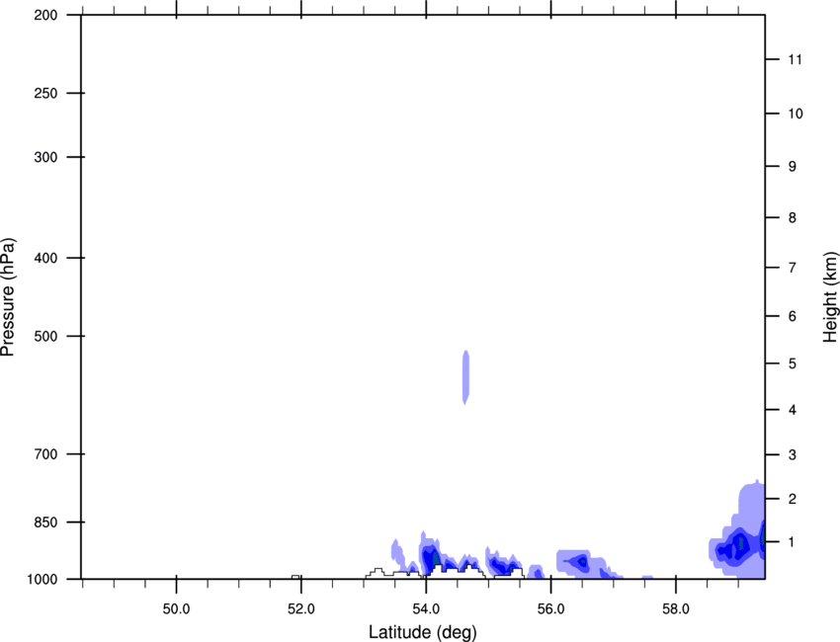Viewport: 840px width, 642px height.
Task: Click the 400 pressure tick label
Action: [45, 258]
